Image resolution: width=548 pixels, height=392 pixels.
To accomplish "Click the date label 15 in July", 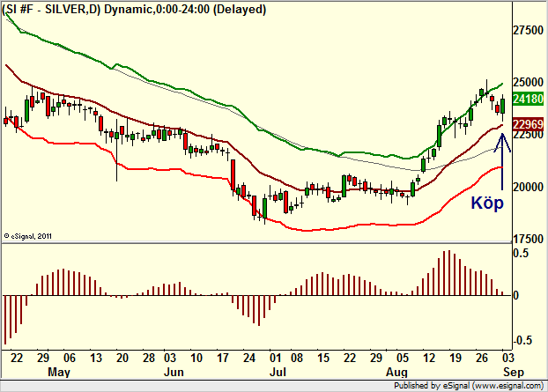I will [x=323, y=358].
